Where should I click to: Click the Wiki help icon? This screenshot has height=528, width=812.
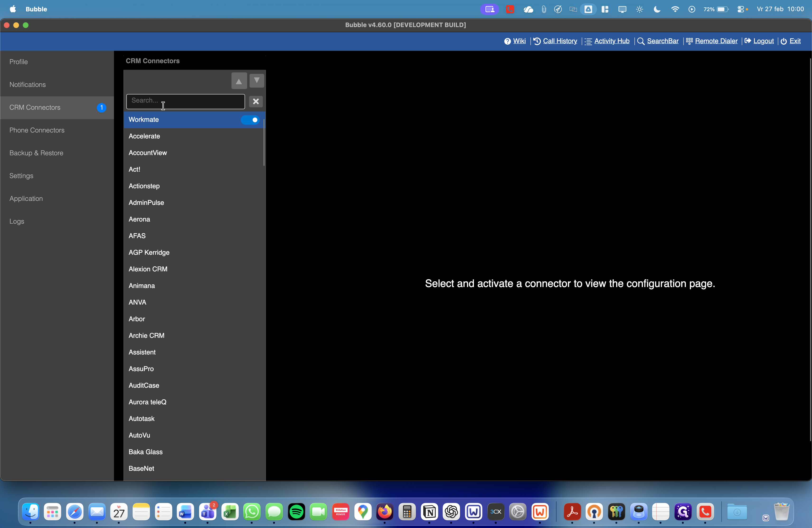click(507, 41)
